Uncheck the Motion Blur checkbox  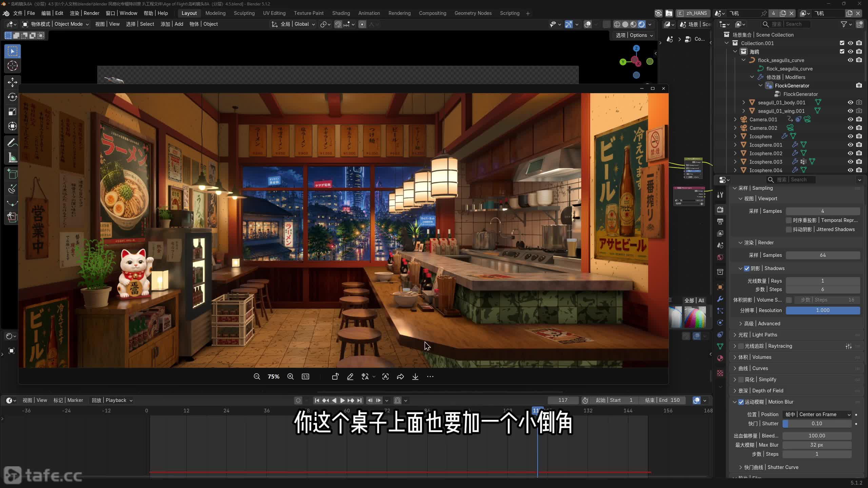[x=741, y=402]
